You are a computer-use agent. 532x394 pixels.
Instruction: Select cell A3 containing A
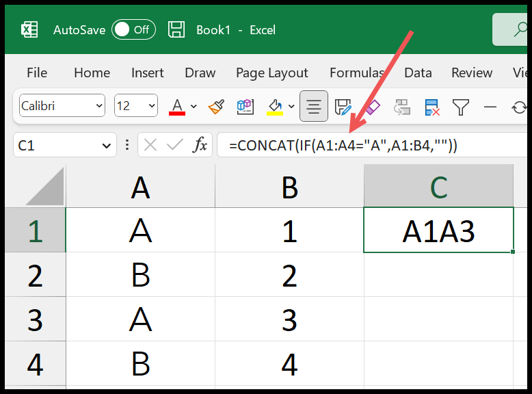140,319
